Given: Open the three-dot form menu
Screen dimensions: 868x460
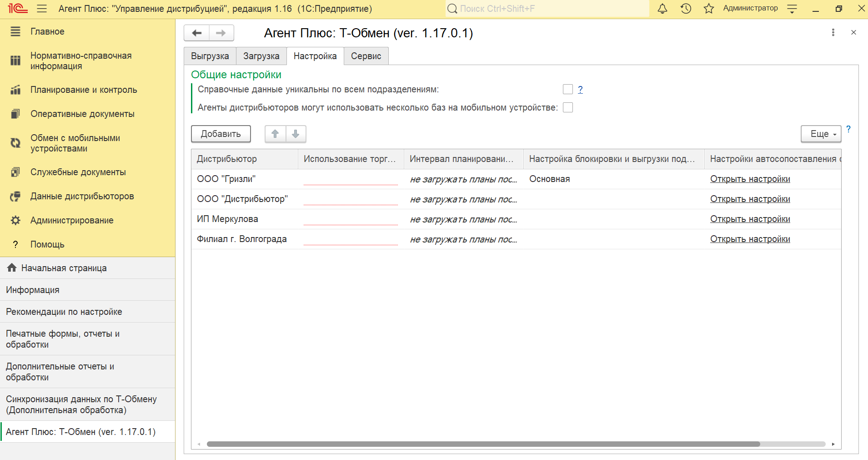Looking at the screenshot, I should 833,32.
